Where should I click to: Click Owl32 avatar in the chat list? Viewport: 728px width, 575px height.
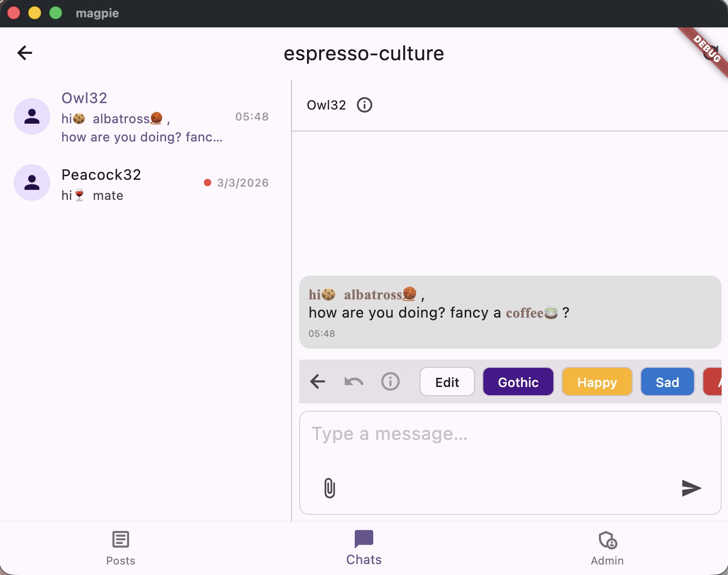click(32, 116)
